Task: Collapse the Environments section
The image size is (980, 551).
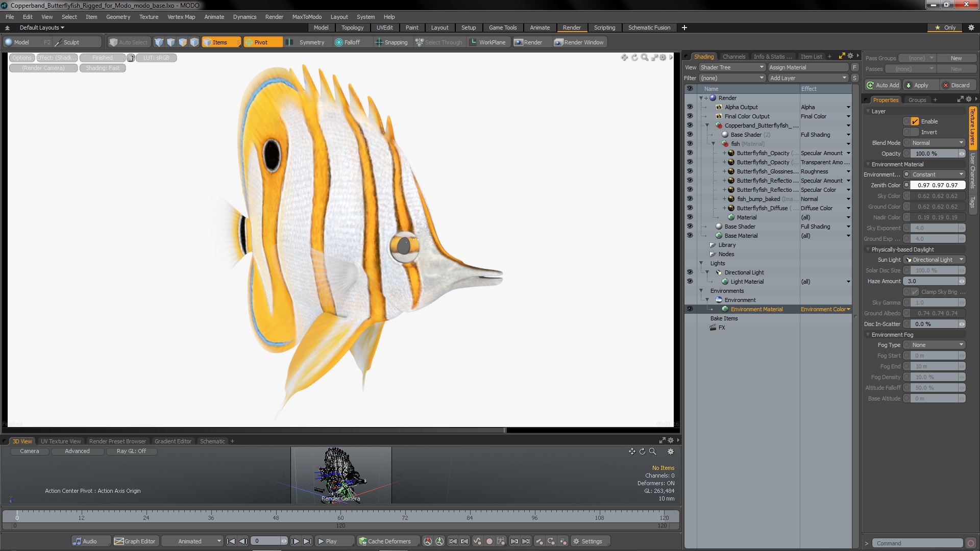Action: pos(701,291)
